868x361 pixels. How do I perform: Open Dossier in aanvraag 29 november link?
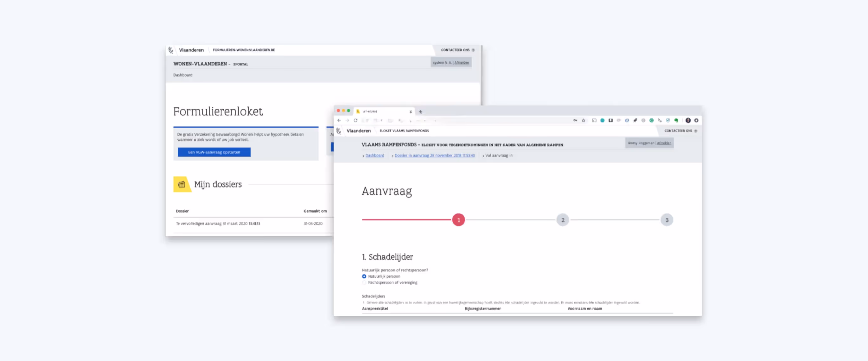click(434, 155)
